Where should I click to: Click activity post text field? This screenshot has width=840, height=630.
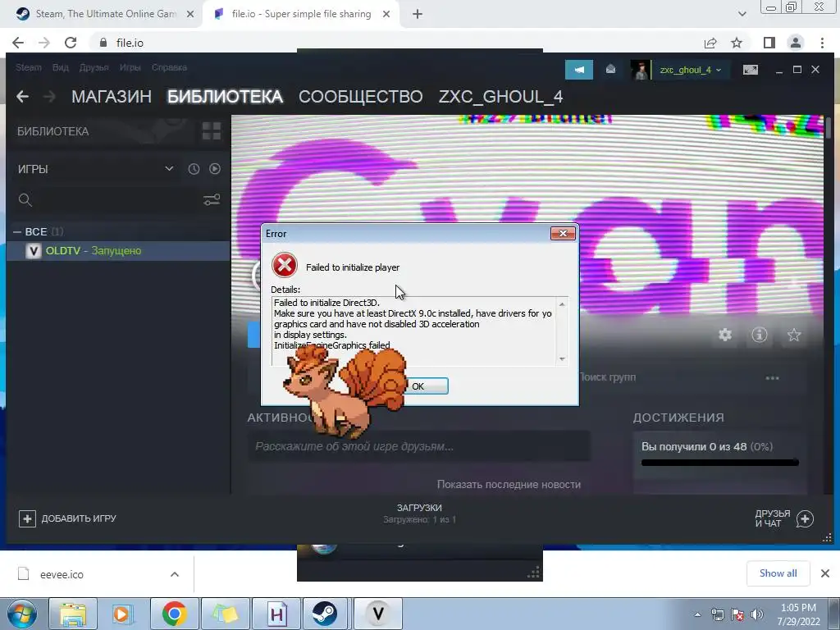pyautogui.click(x=419, y=446)
